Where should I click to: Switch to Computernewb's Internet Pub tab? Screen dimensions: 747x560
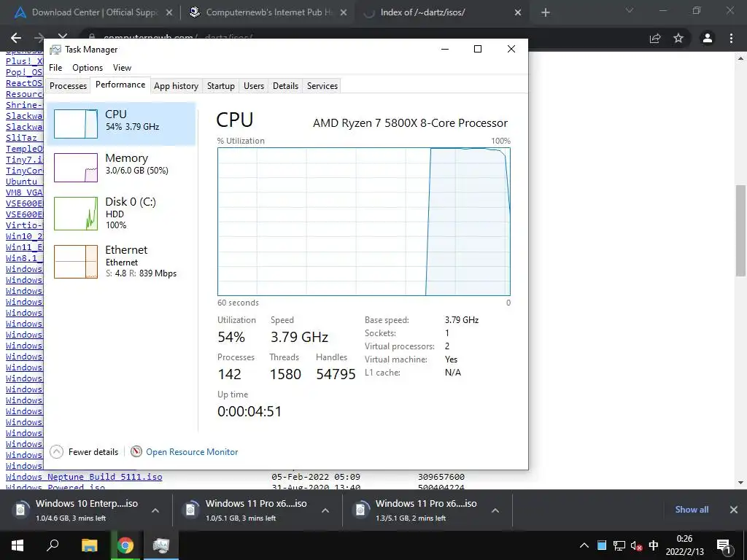[x=269, y=12]
